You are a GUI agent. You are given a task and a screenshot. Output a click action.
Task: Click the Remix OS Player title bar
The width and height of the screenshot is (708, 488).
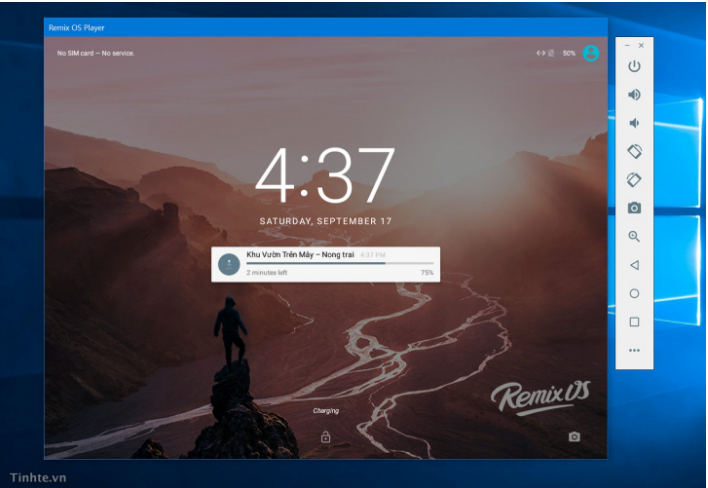coord(326,28)
